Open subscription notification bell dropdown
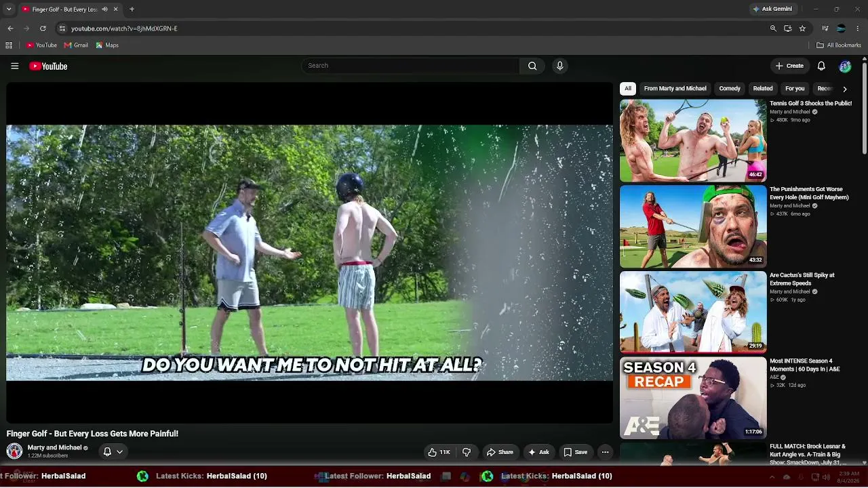The height and width of the screenshot is (488, 868). coord(113,451)
